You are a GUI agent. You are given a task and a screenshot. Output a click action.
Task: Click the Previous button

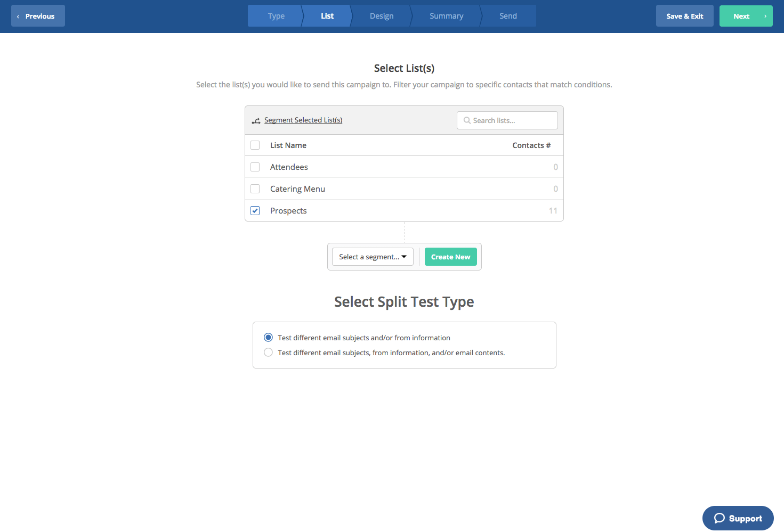(38, 16)
